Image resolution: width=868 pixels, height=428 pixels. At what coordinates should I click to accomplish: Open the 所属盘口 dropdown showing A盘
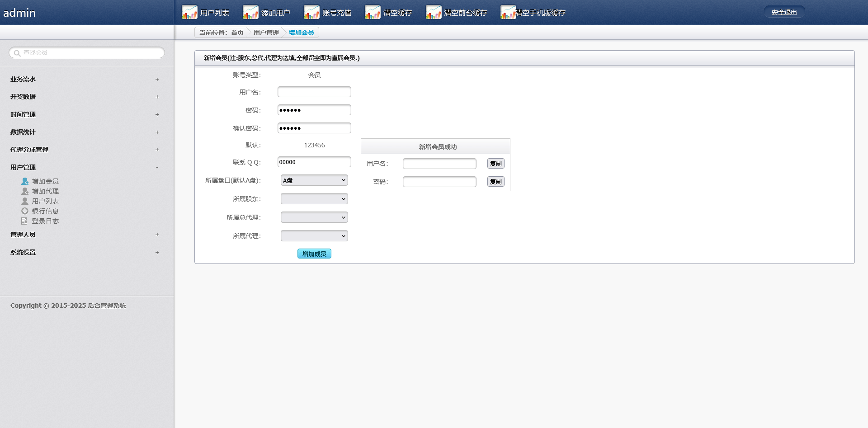[314, 180]
